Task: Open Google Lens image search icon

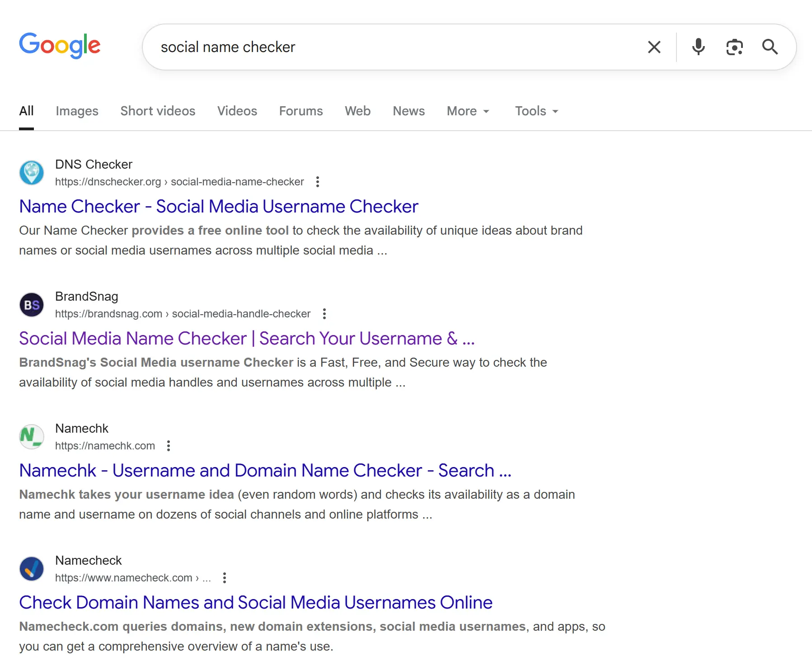Action: click(734, 47)
